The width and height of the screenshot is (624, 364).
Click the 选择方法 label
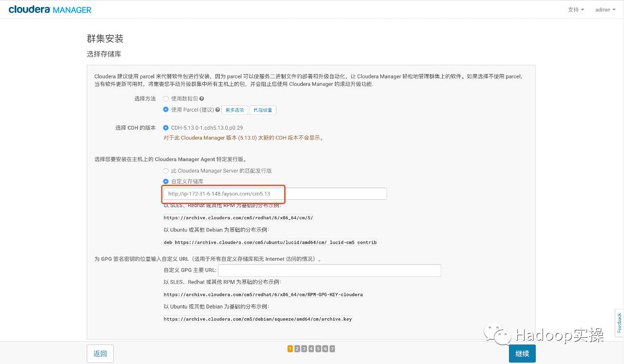click(145, 98)
